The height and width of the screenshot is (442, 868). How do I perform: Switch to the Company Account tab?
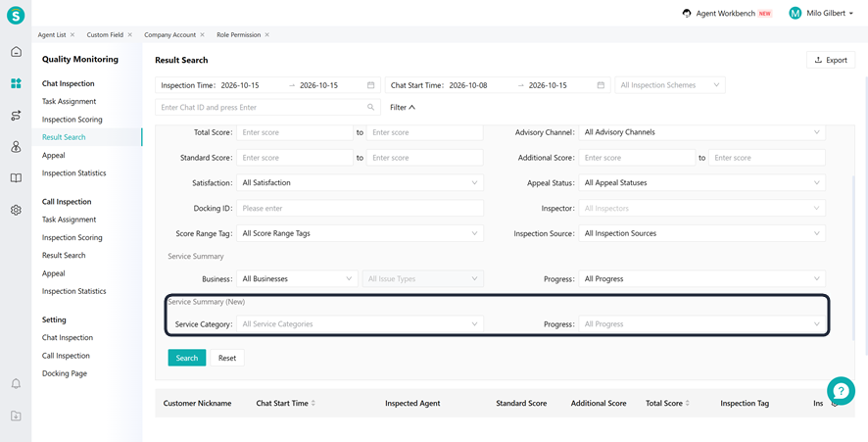coord(169,34)
